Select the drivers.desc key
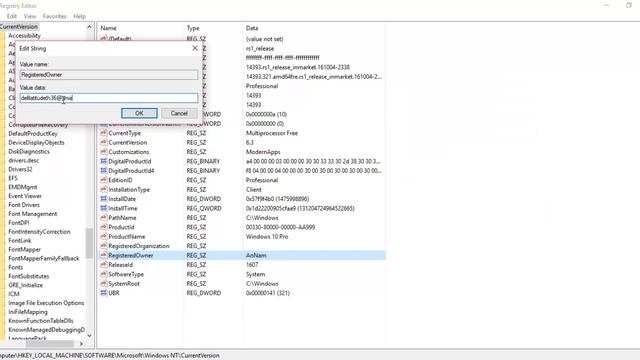 pyautogui.click(x=23, y=160)
